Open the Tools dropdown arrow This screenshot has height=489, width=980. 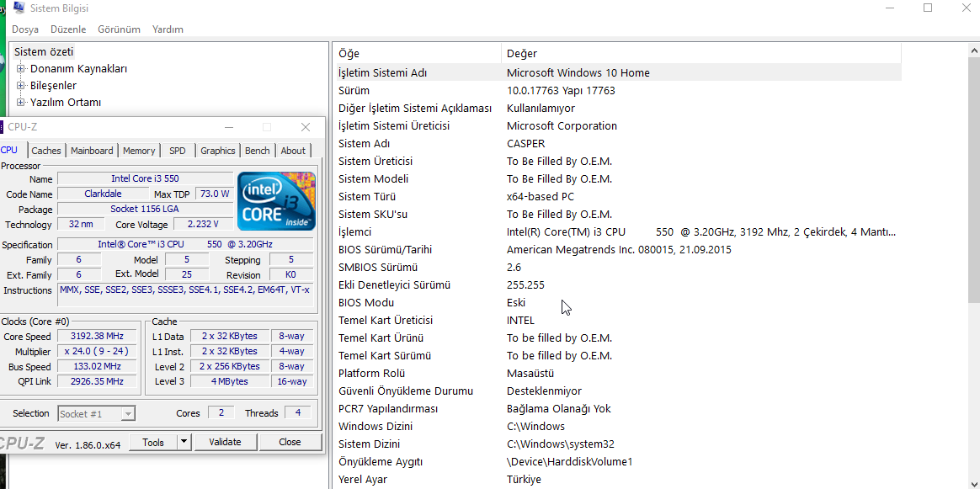pos(184,442)
